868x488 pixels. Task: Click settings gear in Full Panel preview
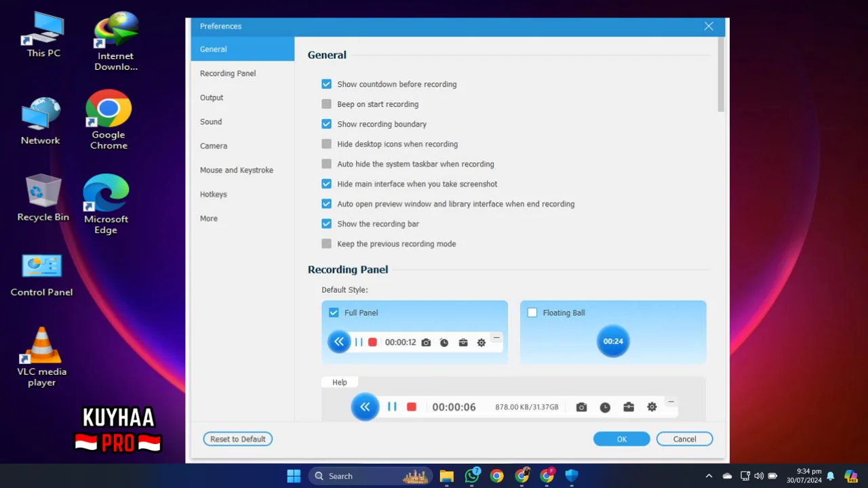click(481, 343)
